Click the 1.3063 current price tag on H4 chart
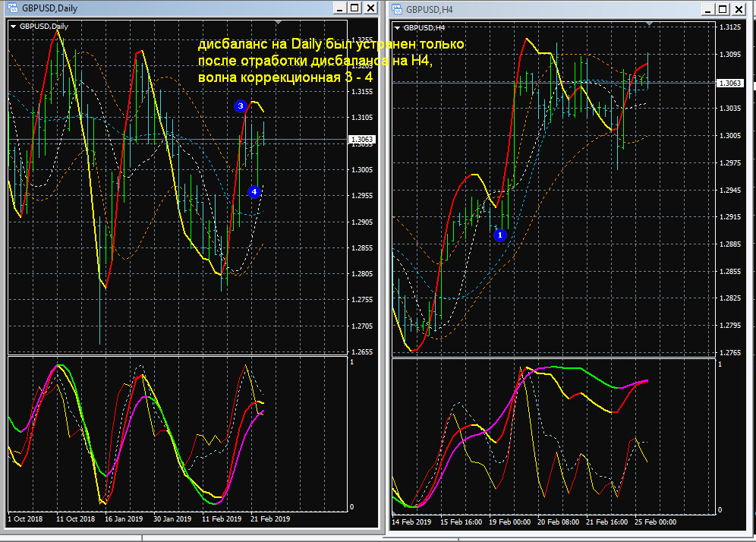This screenshot has height=542, width=756. (x=730, y=83)
